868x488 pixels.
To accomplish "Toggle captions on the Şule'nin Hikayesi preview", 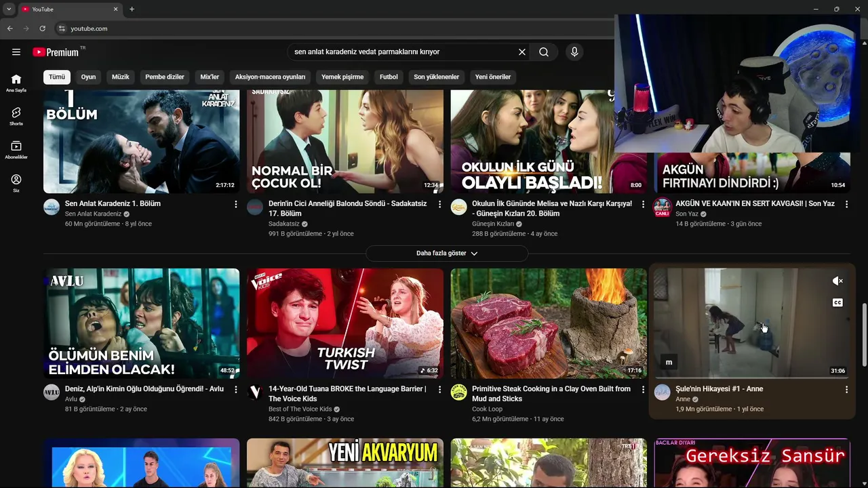I will (837, 303).
